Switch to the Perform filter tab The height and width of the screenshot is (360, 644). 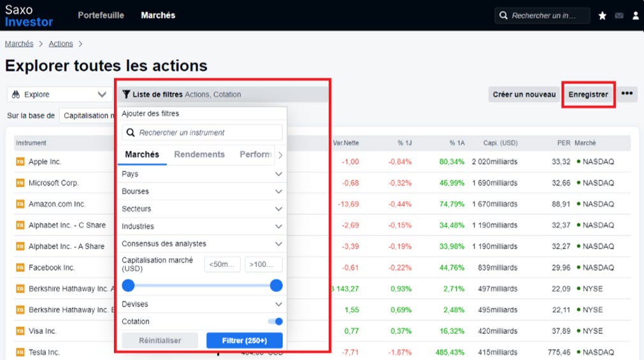[255, 155]
